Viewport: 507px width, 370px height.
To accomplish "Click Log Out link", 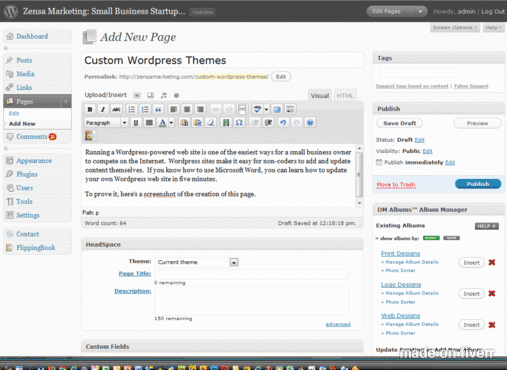I will click(493, 11).
